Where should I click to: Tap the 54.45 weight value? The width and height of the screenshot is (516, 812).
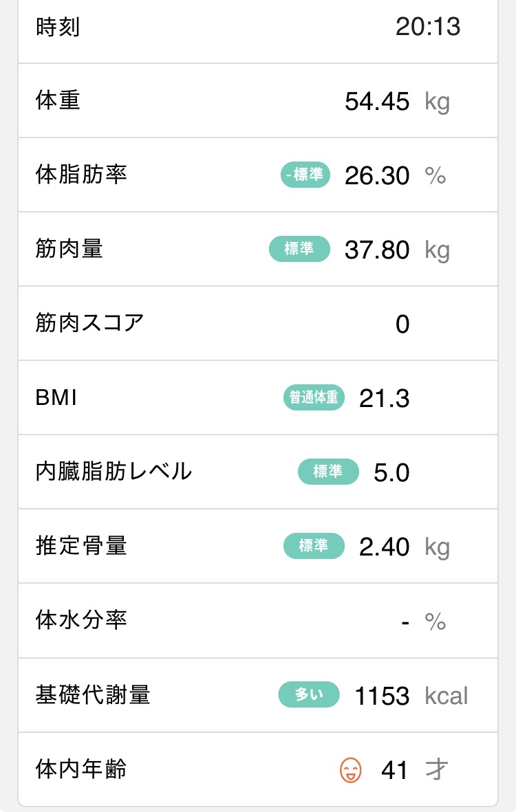tap(377, 102)
